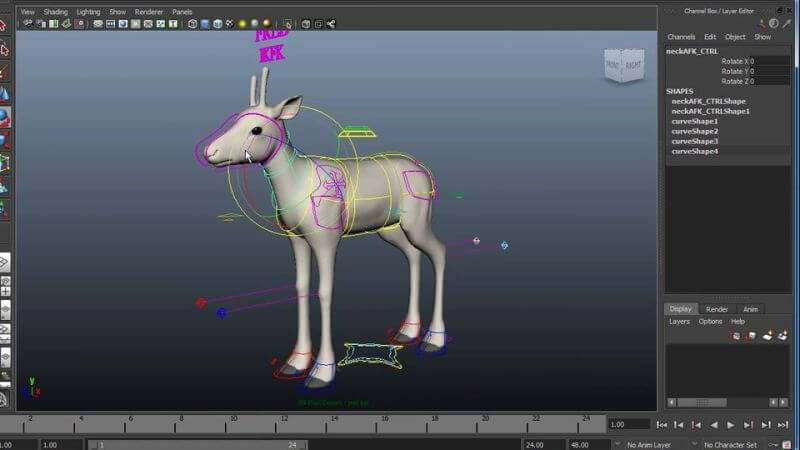Switch to the Render layer tab
This screenshot has height=450, width=800.
click(x=716, y=309)
